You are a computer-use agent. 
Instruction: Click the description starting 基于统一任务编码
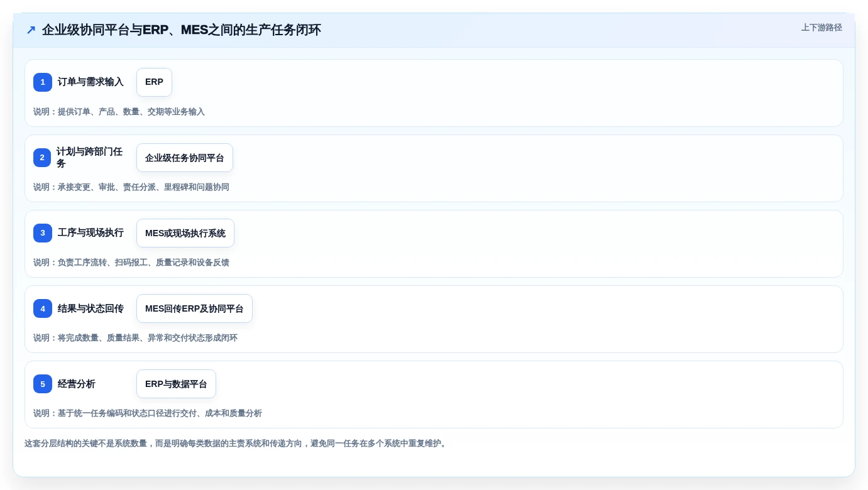[x=148, y=413]
